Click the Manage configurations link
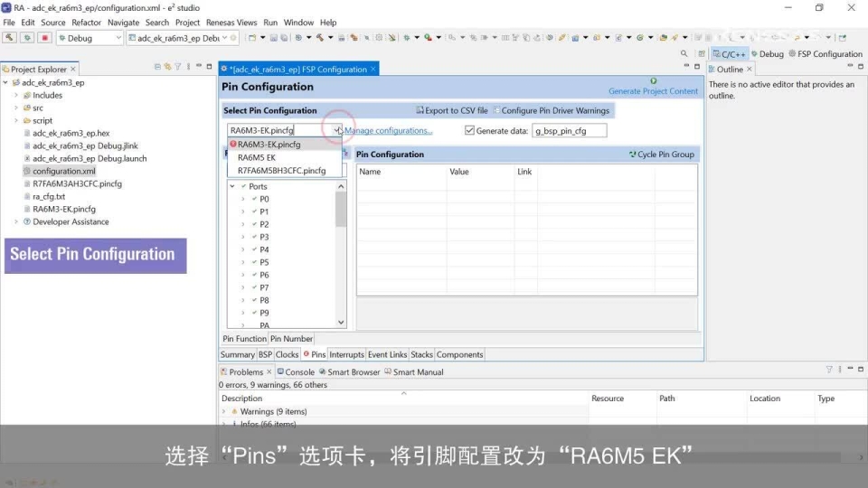The height and width of the screenshot is (488, 868). (x=389, y=131)
